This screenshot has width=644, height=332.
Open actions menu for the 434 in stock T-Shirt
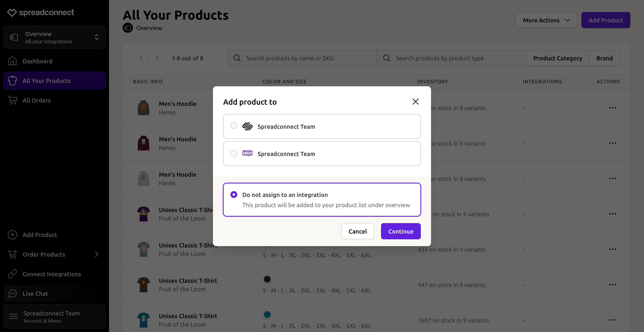point(612,250)
